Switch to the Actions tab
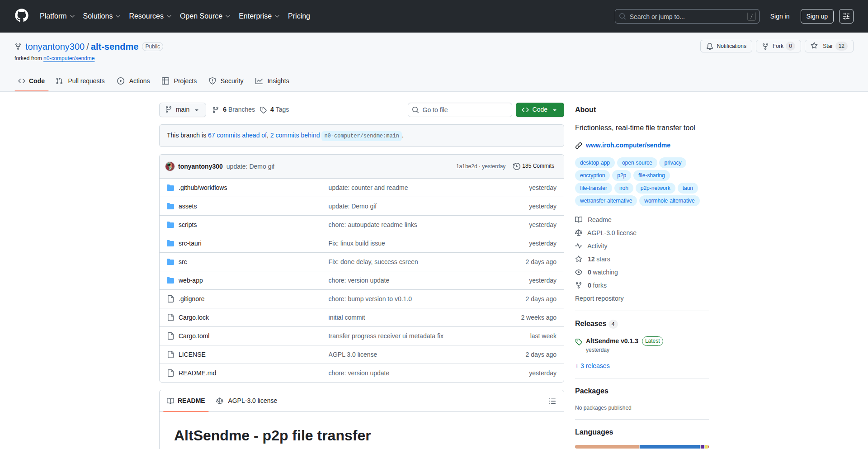868x449 pixels. click(133, 81)
